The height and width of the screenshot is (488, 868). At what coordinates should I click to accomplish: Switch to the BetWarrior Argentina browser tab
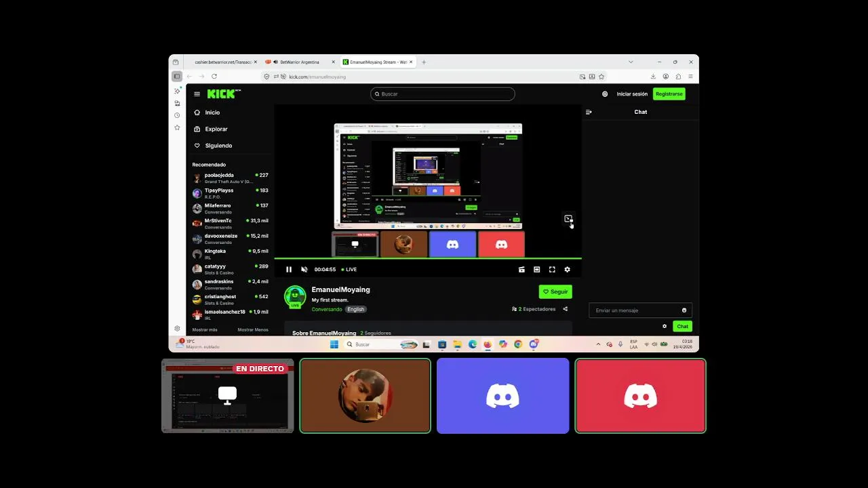[300, 62]
